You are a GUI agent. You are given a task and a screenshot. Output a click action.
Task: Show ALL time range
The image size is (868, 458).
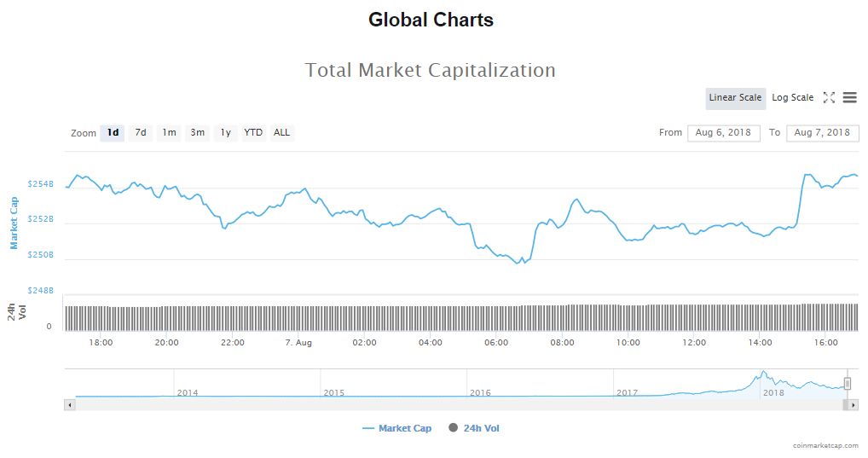pos(281,133)
